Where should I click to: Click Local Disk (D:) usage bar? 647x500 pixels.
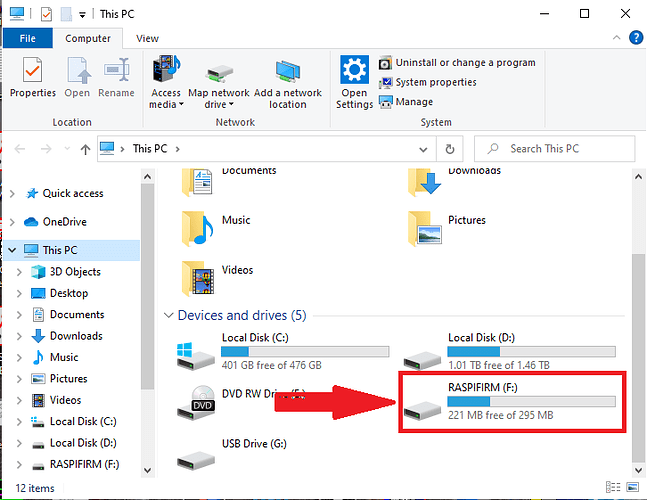[531, 351]
